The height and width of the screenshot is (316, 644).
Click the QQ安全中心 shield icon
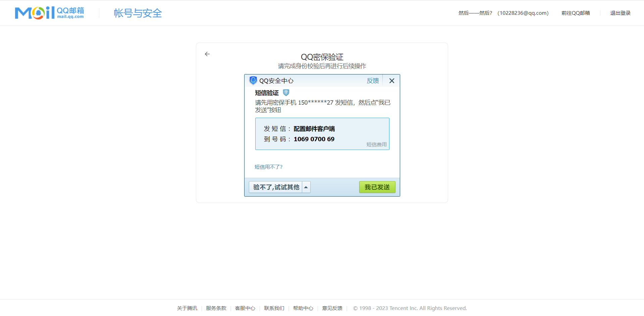[253, 81]
